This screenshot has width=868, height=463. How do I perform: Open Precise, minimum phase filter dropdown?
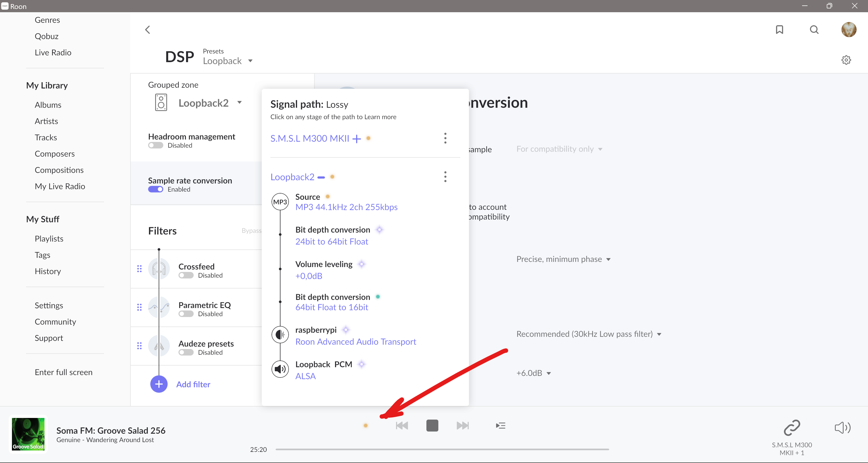(x=563, y=259)
